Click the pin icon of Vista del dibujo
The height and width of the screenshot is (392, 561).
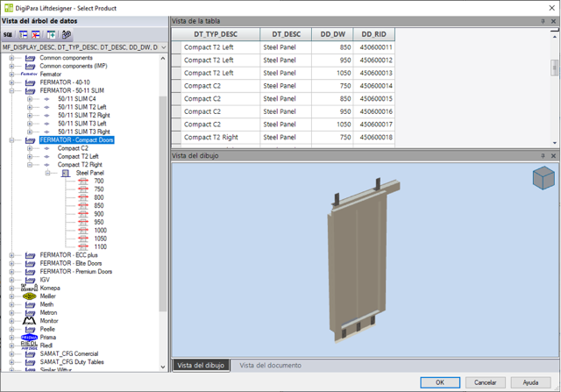pyautogui.click(x=543, y=156)
